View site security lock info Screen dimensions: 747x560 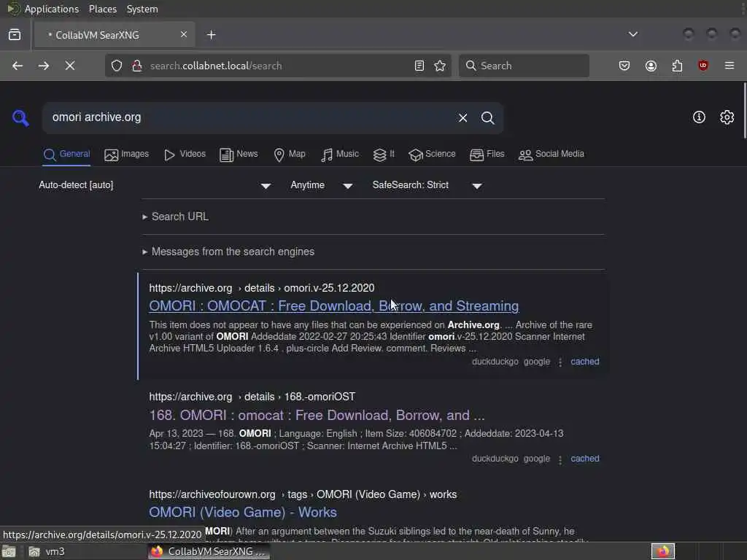point(136,66)
